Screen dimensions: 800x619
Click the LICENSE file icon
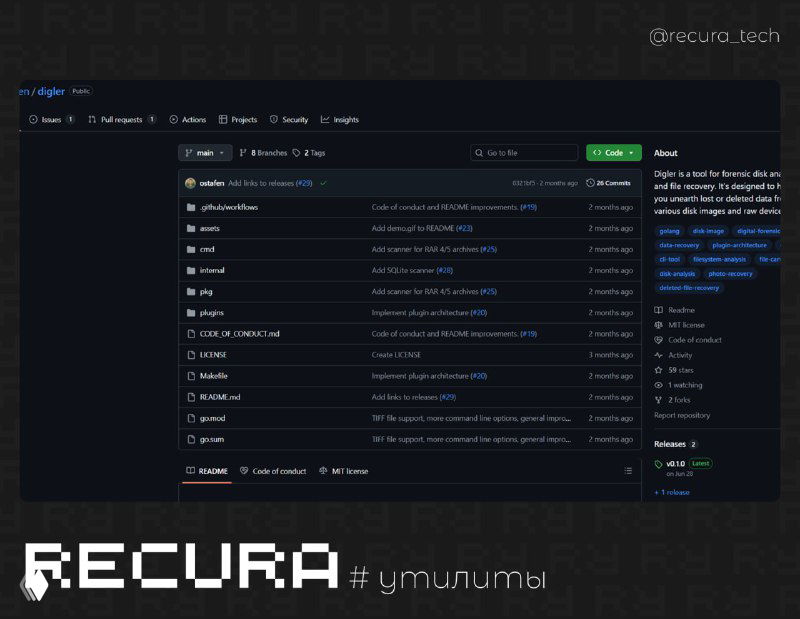coord(190,355)
